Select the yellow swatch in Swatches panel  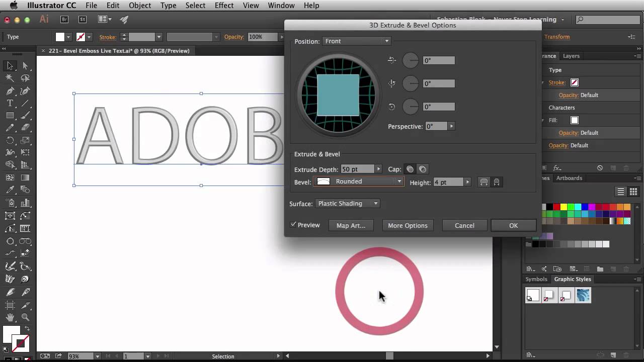pyautogui.click(x=563, y=207)
